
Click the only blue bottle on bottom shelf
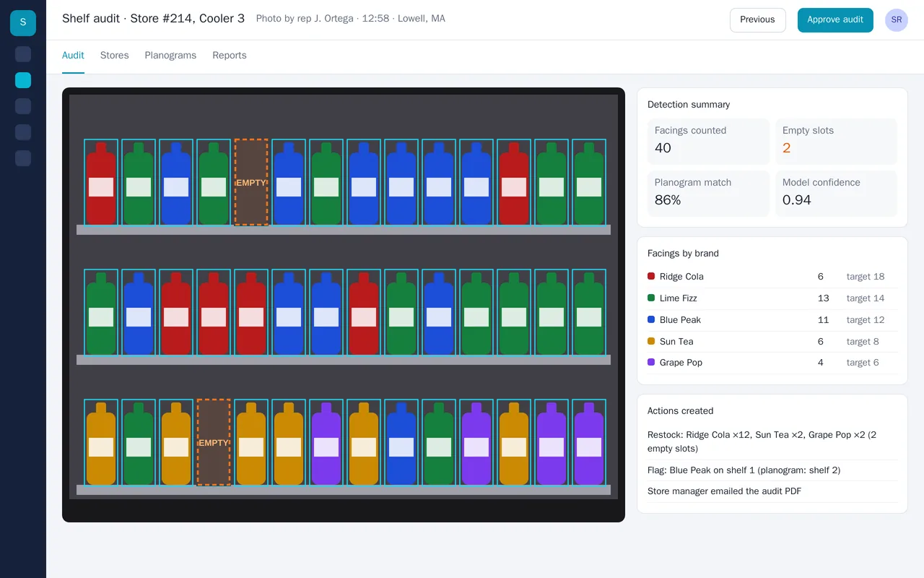coord(401,444)
